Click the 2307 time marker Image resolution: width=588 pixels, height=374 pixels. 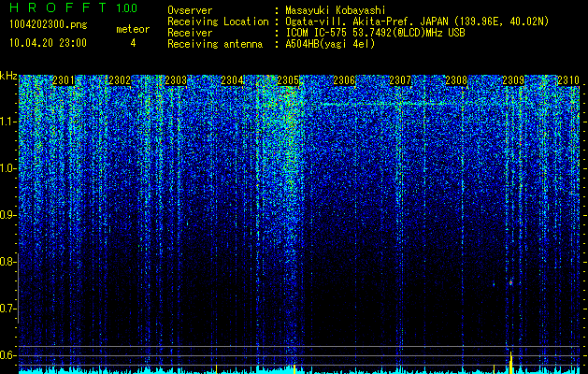point(400,80)
